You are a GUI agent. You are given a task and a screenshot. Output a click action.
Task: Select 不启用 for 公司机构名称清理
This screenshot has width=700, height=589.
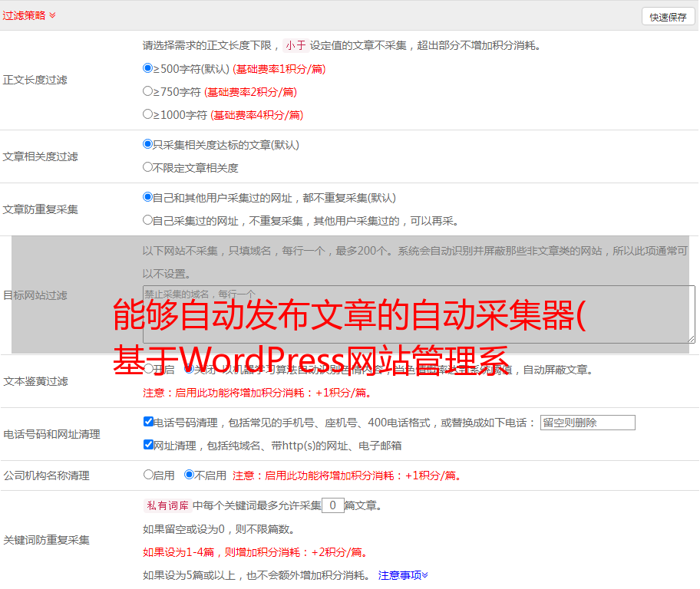coord(189,475)
